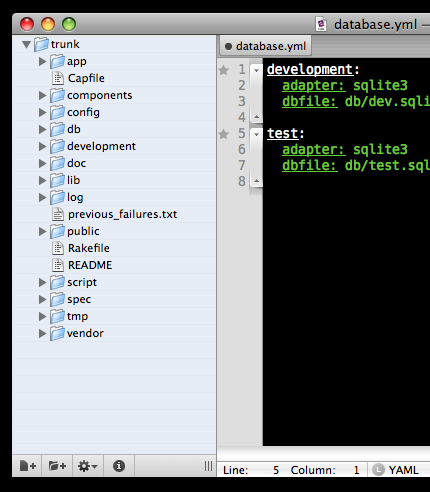
Task: Fold the test block at line 5
Action: click(x=256, y=134)
